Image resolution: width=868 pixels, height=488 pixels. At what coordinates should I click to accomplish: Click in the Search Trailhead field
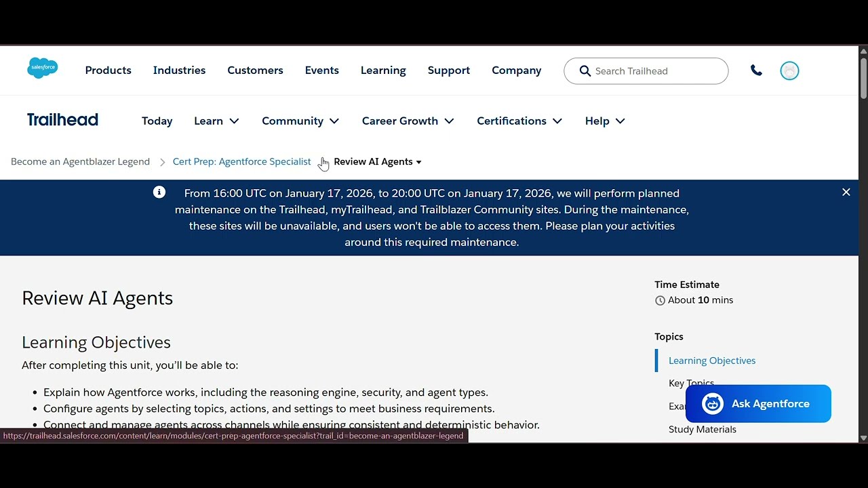click(x=646, y=71)
